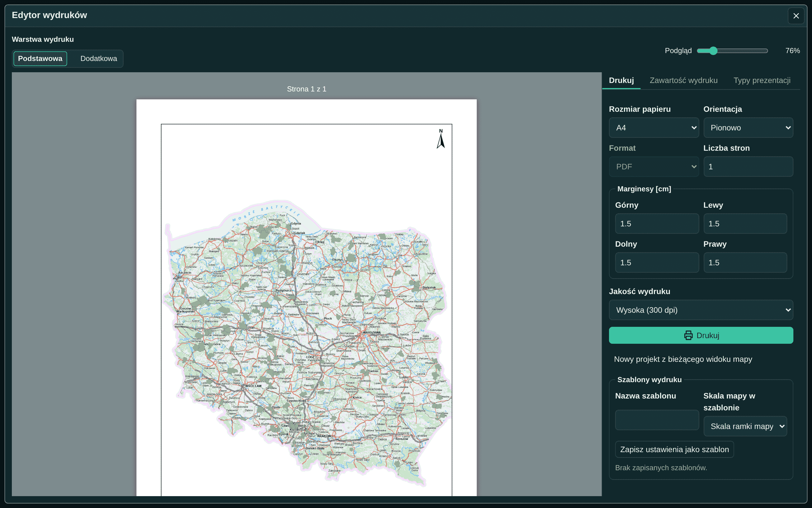Click the Nazwa szablonu input field
Image resolution: width=812 pixels, height=508 pixels.
click(x=657, y=420)
